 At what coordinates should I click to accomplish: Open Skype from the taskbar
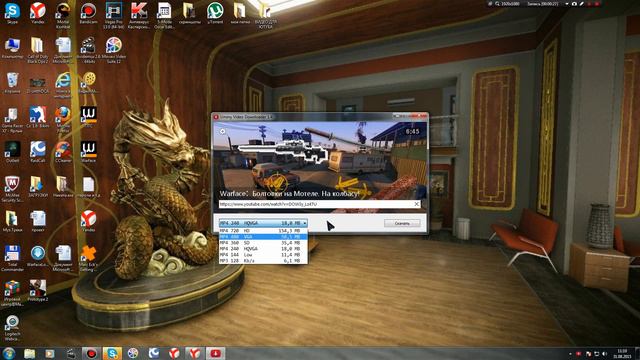tap(112, 353)
